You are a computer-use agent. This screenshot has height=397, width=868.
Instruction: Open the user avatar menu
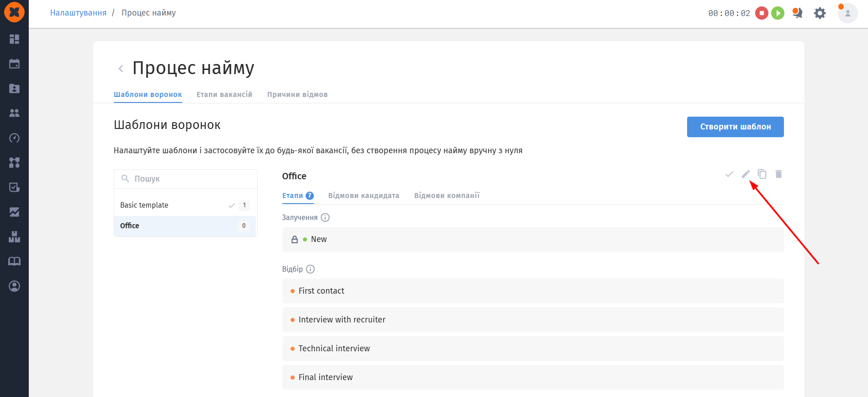pos(847,13)
